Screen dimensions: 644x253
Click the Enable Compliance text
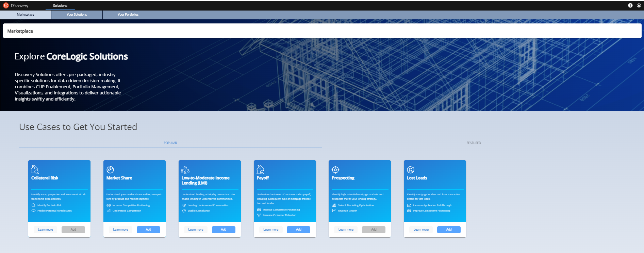coord(199,211)
